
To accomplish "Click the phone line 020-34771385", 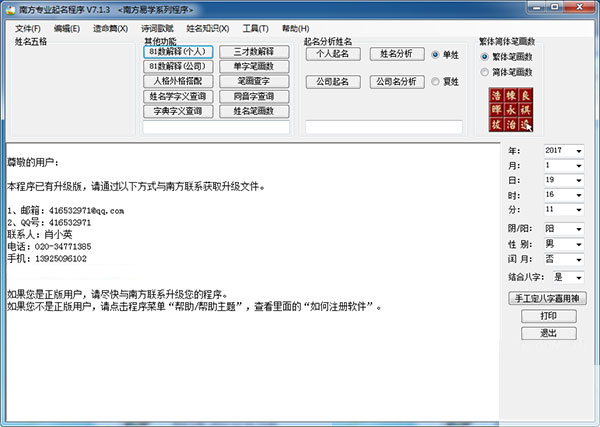I will (49, 246).
